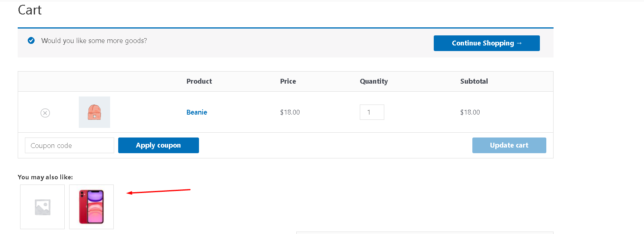The width and height of the screenshot is (644, 234).
Task: Select the red iPhone suggested product
Action: [91, 207]
